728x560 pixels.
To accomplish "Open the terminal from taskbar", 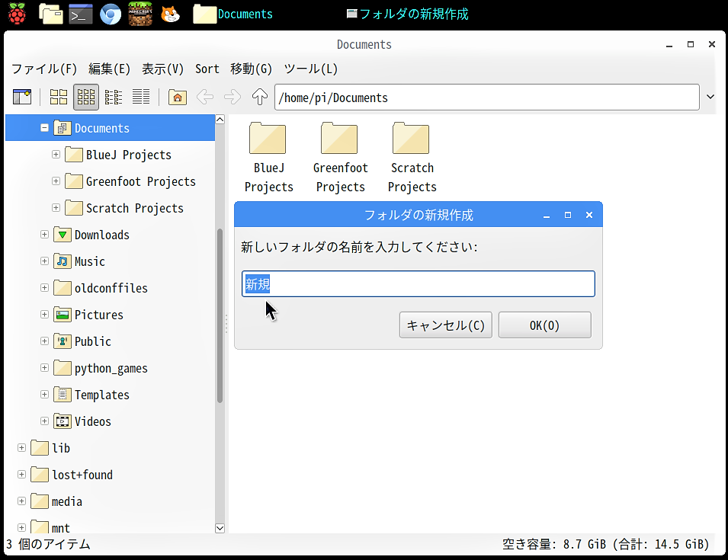I will click(80, 14).
